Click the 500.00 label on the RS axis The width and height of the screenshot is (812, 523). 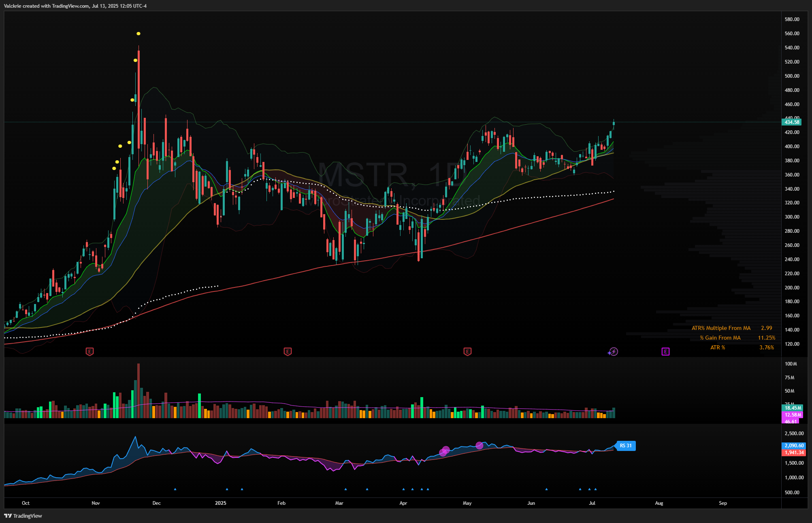792,492
